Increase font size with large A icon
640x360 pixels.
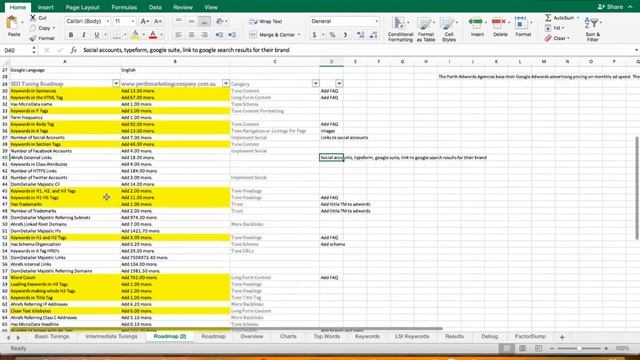click(x=144, y=21)
